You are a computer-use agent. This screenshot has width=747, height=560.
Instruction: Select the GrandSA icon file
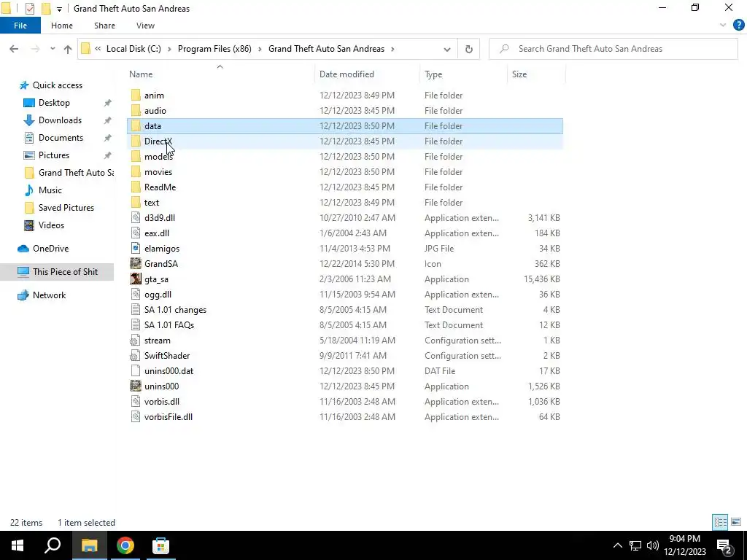pyautogui.click(x=136, y=264)
